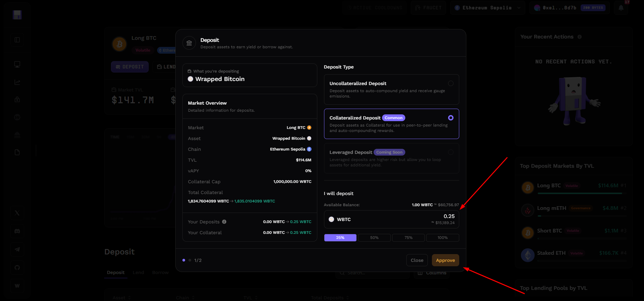Open the bank icon in left sidebar

pos(17,135)
